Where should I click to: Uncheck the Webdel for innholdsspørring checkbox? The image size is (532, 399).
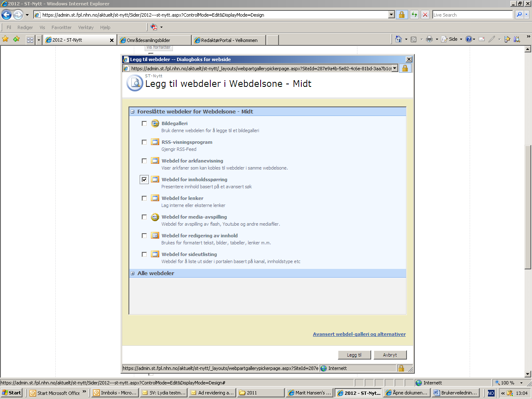click(x=144, y=180)
